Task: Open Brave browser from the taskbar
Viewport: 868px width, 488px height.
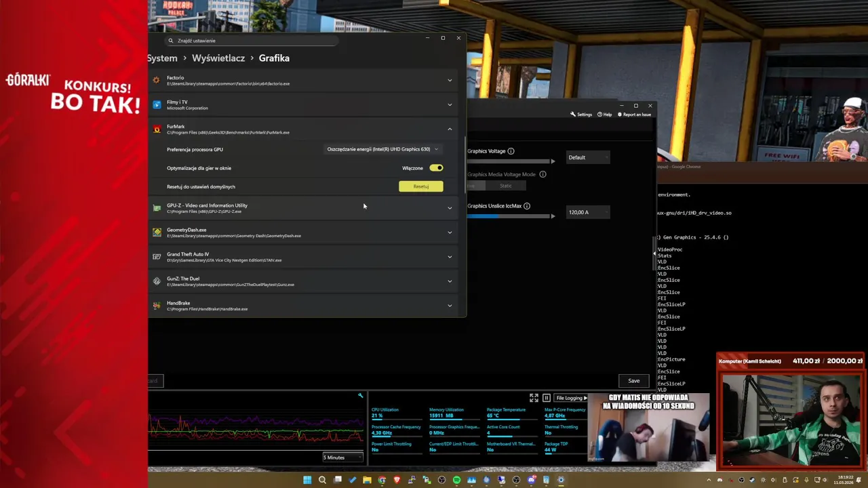Action: (x=397, y=480)
